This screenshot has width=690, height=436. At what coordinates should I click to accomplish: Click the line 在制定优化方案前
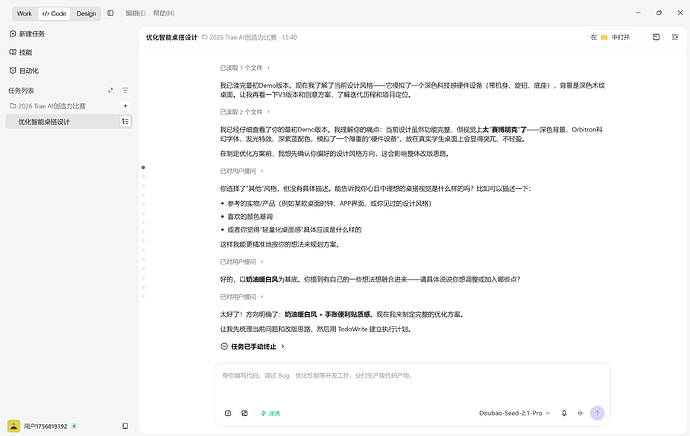point(334,154)
